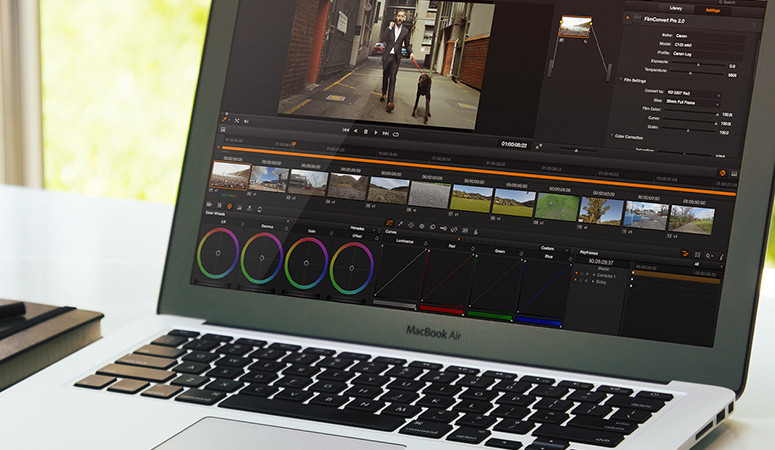Click the split-screen wipe icon under viewer
This screenshot has width=775, height=450.
[237, 120]
